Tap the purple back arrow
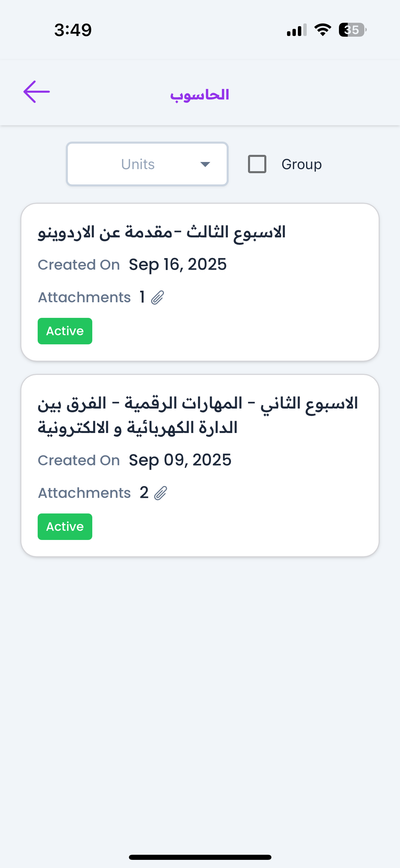The image size is (400, 868). pos(37,92)
